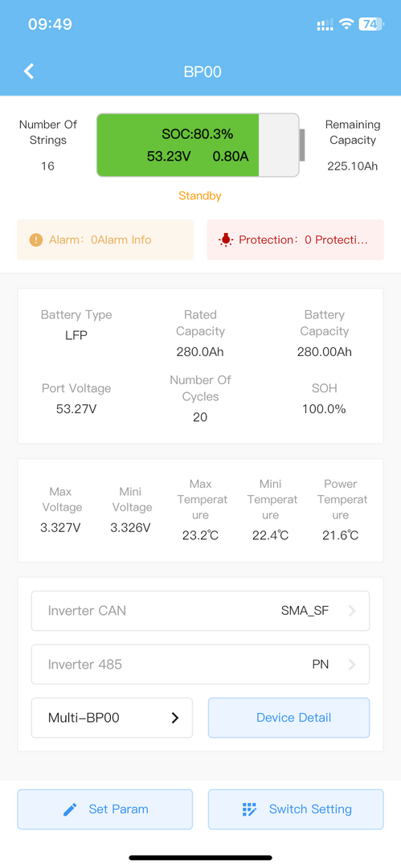Tap the grid-edit icon on Switch Setting
This screenshot has height=868, width=401.
coord(250,809)
